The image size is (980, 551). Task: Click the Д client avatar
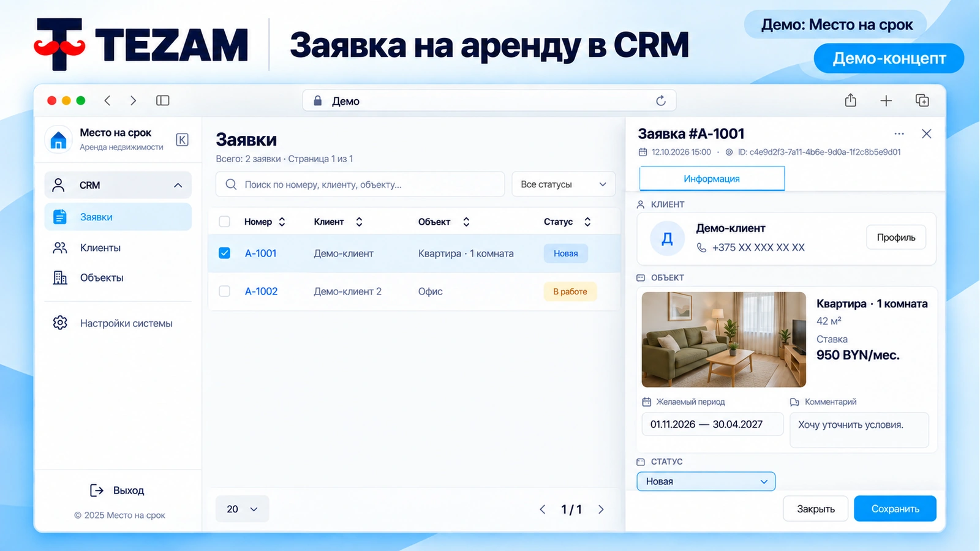coord(667,238)
